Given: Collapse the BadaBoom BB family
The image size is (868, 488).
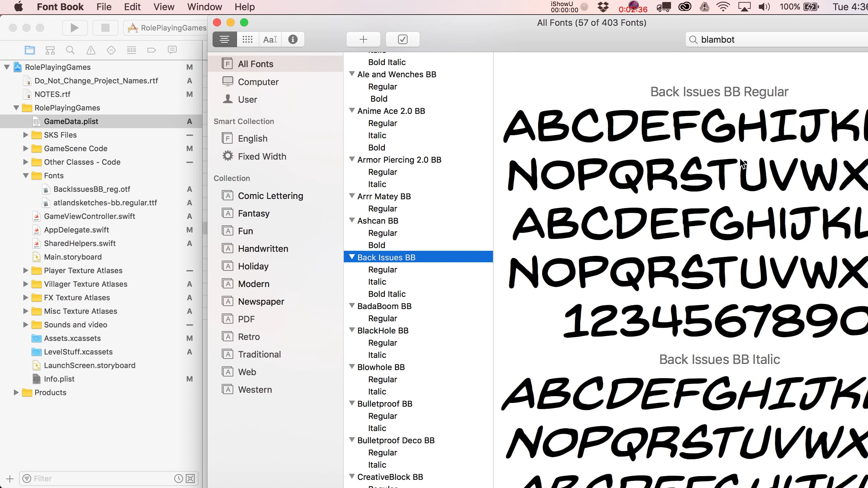Looking at the screenshot, I should point(352,306).
